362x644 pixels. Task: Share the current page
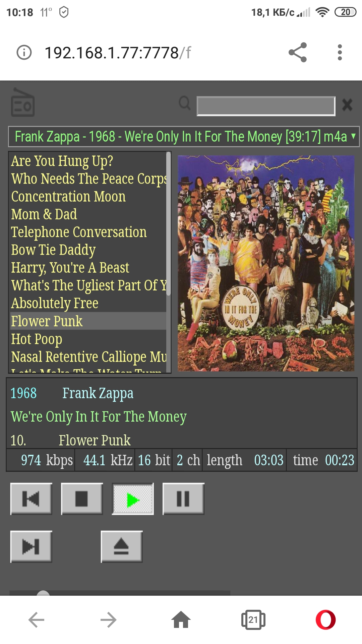[298, 52]
